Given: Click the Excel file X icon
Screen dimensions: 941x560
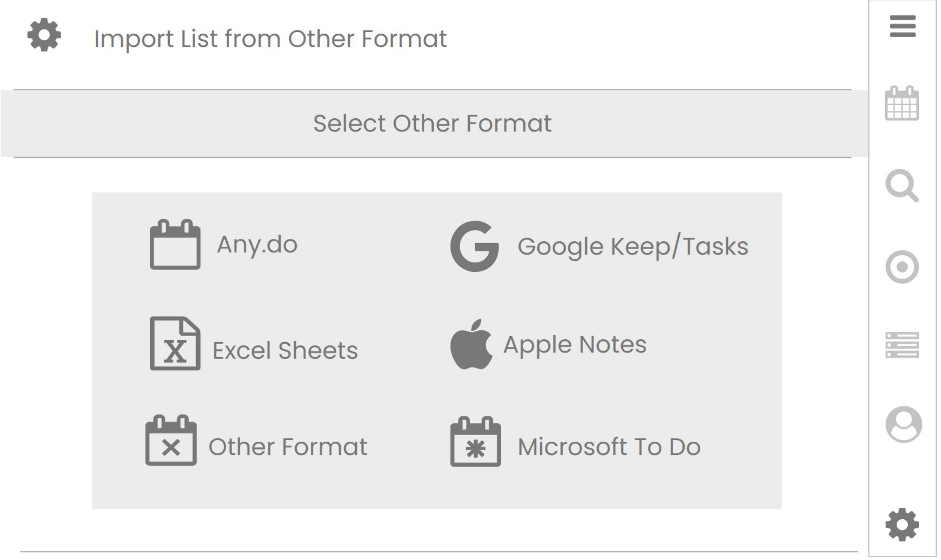Looking at the screenshot, I should [175, 343].
